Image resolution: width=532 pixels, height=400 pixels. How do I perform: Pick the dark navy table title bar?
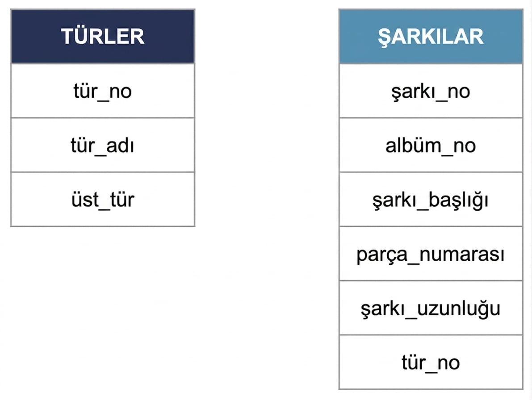[103, 36]
